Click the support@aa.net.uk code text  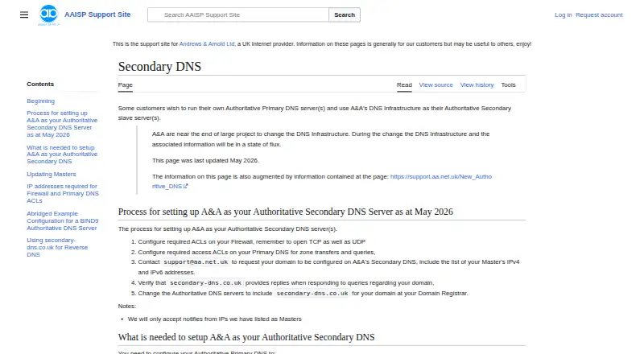coord(196,262)
